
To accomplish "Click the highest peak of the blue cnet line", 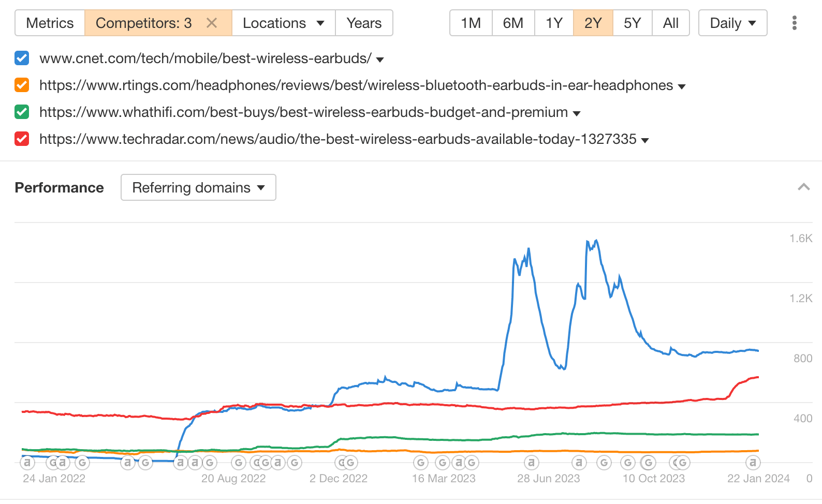I will [x=597, y=241].
